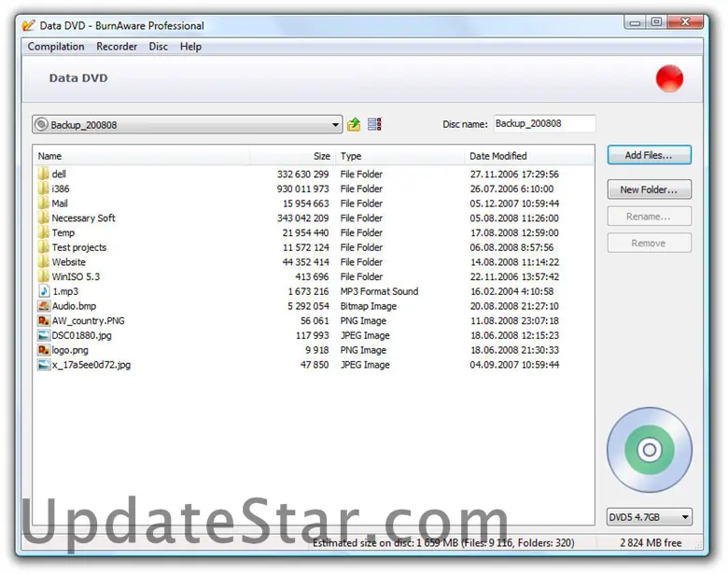
Task: Select the 'Audio.bmp' file name
Action: (74, 305)
